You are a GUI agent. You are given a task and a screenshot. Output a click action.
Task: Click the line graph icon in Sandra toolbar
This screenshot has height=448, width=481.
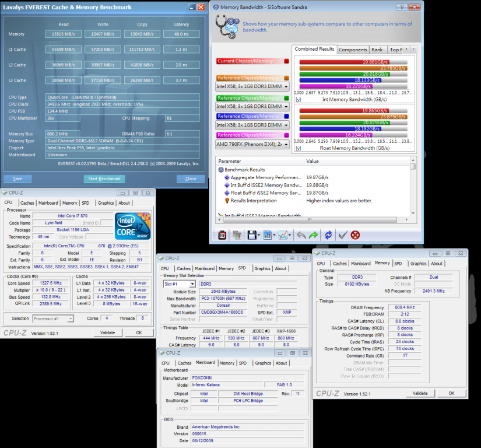click(284, 235)
